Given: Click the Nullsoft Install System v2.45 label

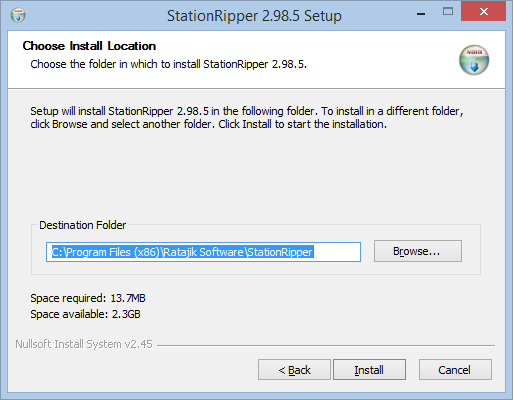Looking at the screenshot, I should pyautogui.click(x=84, y=344).
